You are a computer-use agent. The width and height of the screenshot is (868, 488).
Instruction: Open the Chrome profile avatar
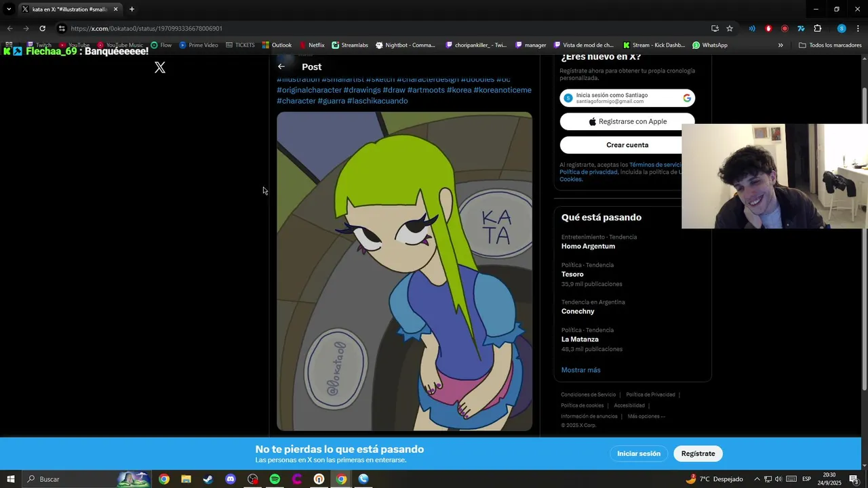(842, 28)
